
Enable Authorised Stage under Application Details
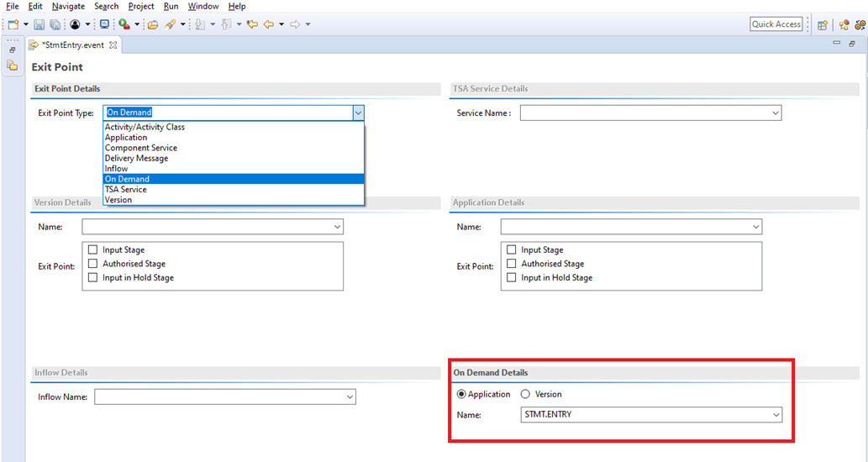point(512,264)
